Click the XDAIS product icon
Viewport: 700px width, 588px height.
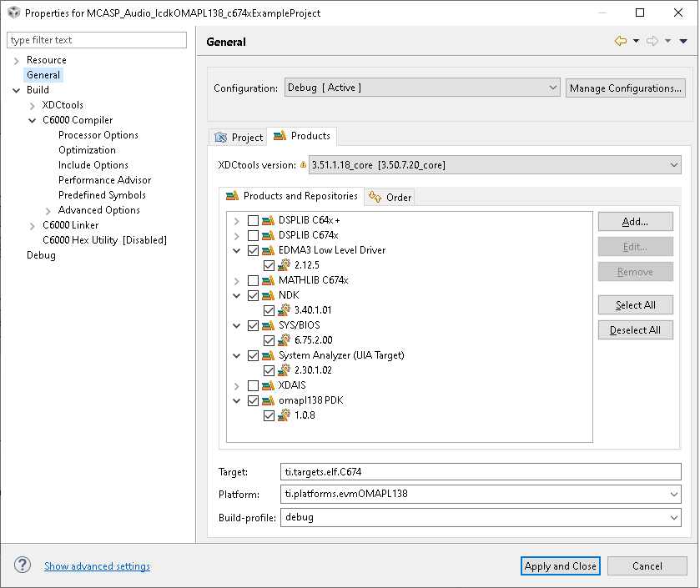coord(269,385)
